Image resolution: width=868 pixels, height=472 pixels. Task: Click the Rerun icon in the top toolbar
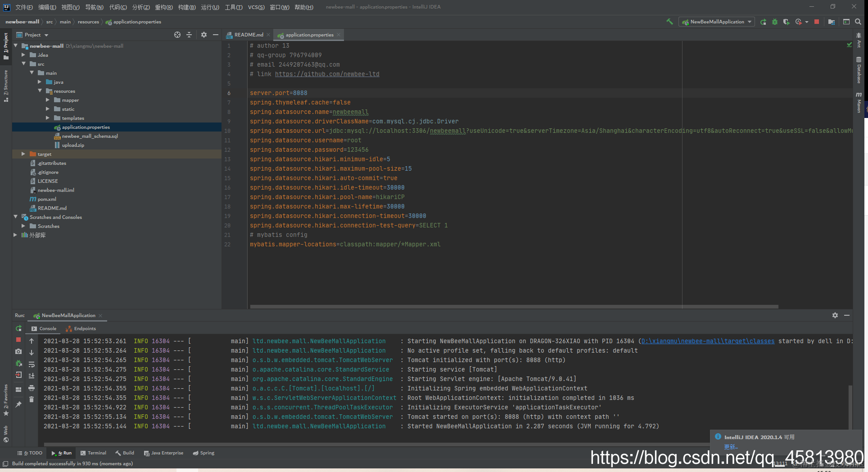tap(763, 22)
